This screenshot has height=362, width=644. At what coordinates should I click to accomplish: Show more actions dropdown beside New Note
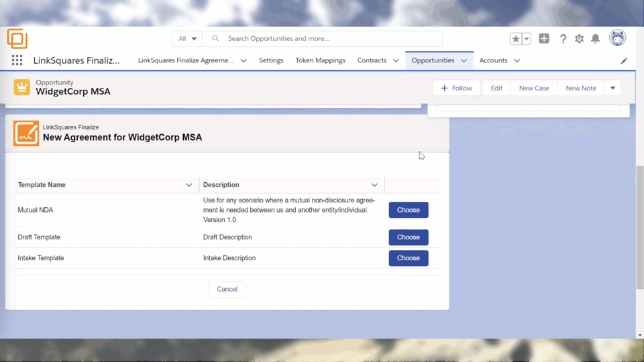[612, 88]
